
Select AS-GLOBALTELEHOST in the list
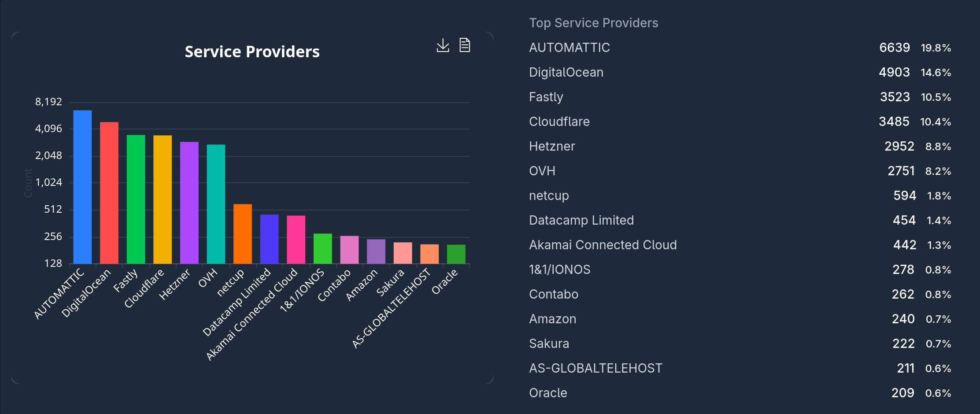pyautogui.click(x=595, y=368)
